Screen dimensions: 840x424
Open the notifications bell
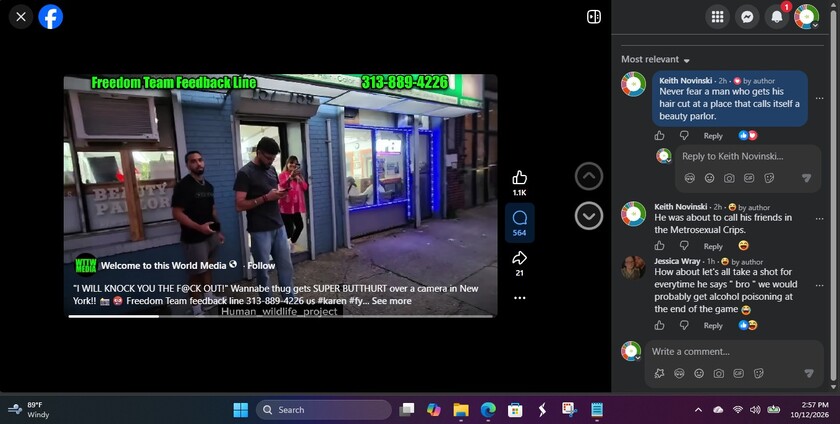(x=776, y=17)
